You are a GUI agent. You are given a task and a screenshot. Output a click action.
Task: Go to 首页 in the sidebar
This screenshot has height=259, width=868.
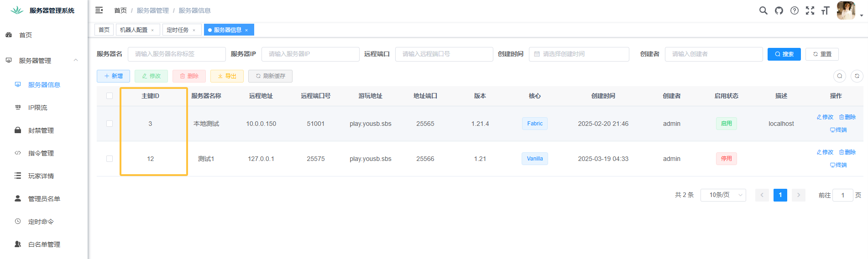[x=43, y=35]
